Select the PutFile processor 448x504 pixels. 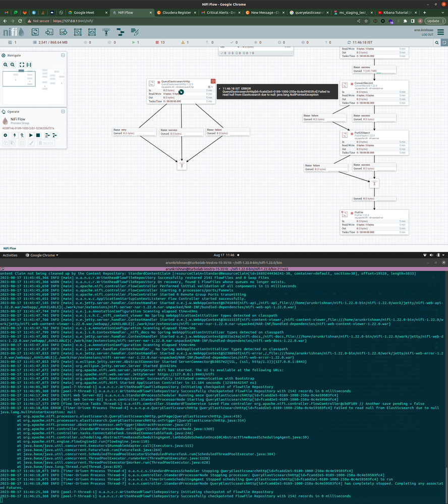point(374,222)
